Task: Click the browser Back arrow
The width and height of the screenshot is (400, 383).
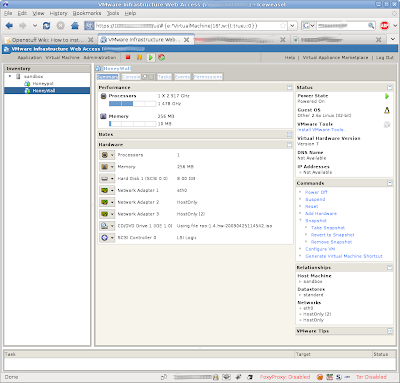Action: (9, 26)
